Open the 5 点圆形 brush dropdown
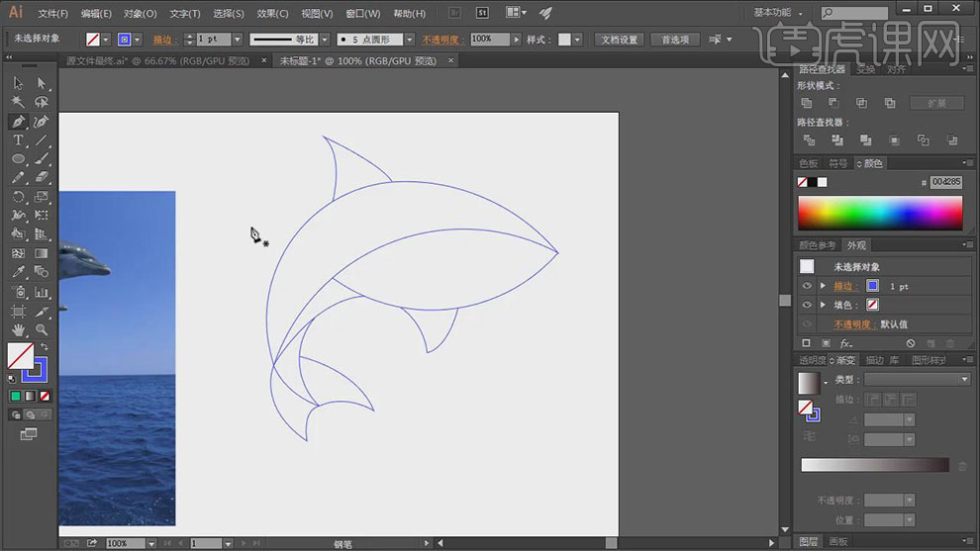The width and height of the screenshot is (980, 551). (x=409, y=40)
